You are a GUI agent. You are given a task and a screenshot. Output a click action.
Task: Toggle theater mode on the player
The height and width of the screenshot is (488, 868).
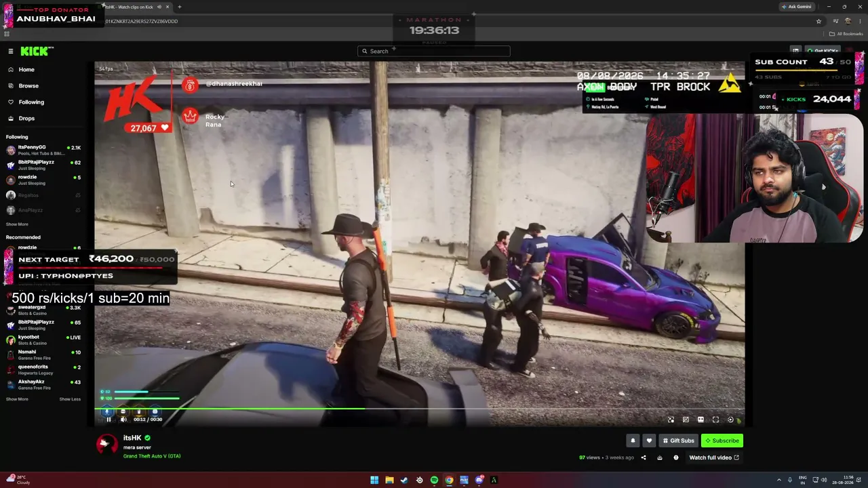pyautogui.click(x=701, y=420)
